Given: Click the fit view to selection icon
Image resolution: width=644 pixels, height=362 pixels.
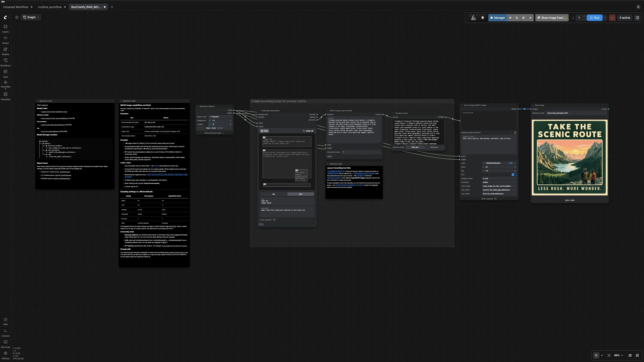Looking at the screenshot, I should (609, 355).
